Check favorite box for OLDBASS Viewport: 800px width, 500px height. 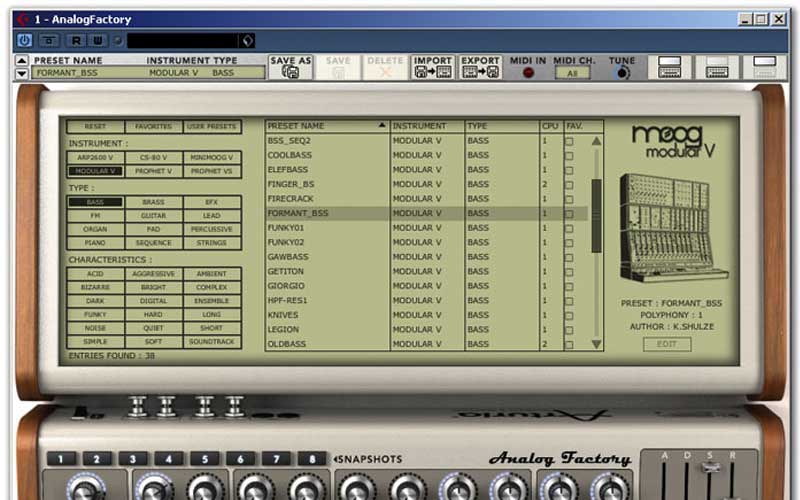click(x=569, y=345)
